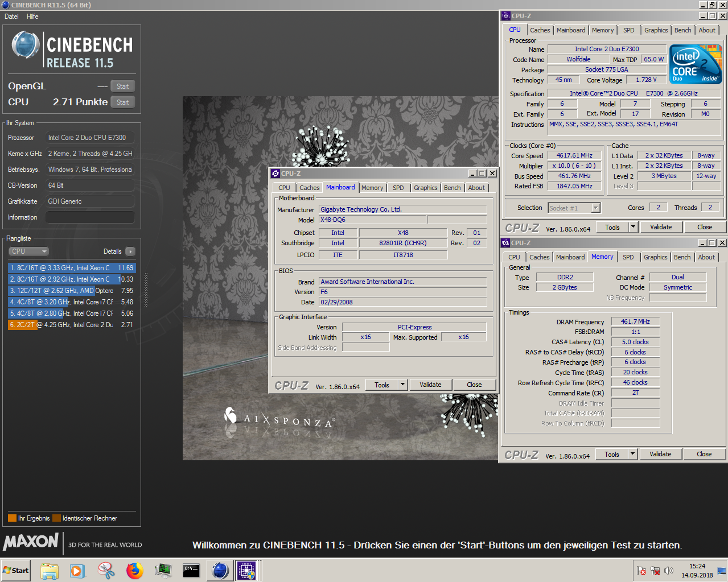Select the 8C/16T @ 3.33 GHz ranking row
The width and height of the screenshot is (728, 582).
point(72,268)
